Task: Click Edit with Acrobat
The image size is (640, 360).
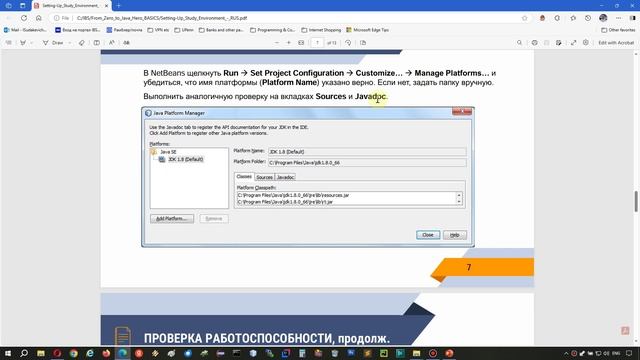Action: click(616, 42)
